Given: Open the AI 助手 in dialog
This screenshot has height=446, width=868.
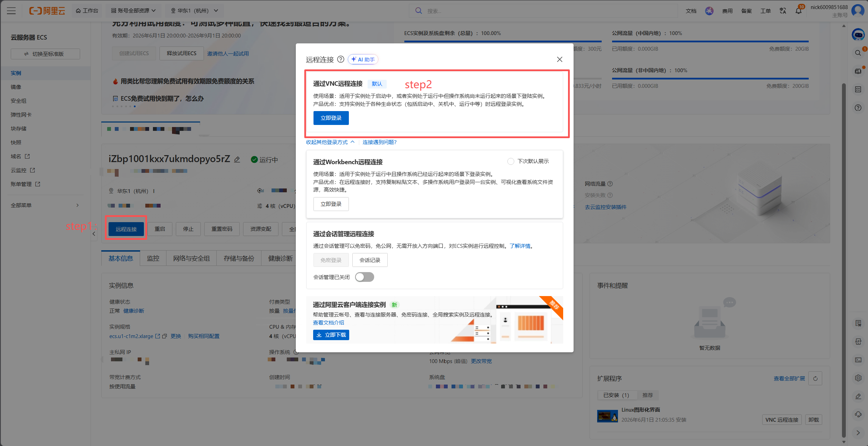Looking at the screenshot, I should pyautogui.click(x=363, y=59).
